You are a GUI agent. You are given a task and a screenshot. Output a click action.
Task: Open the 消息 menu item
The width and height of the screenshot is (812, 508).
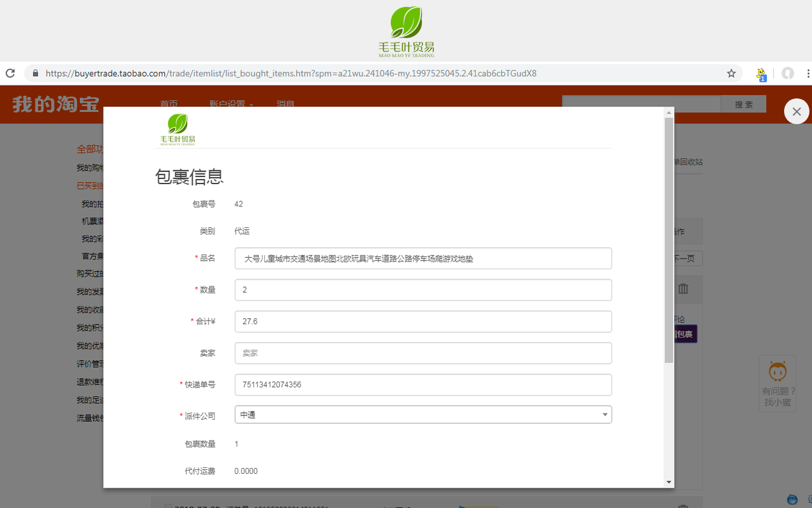285,104
